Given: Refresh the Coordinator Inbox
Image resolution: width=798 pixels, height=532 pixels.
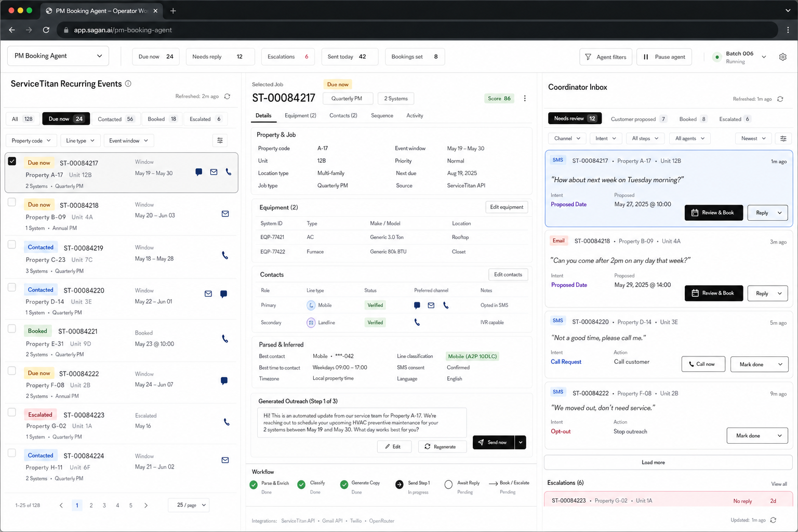Looking at the screenshot, I should click(780, 99).
